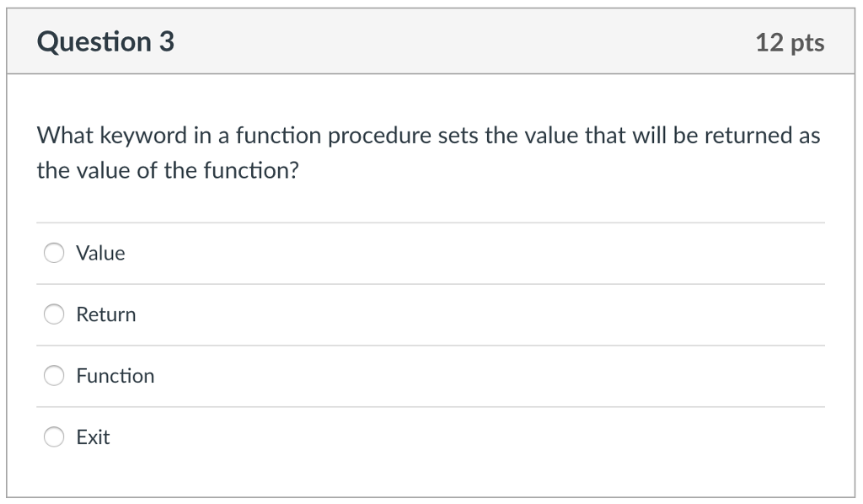
Task: Click the 'Value' answer label text
Action: pyautogui.click(x=100, y=253)
